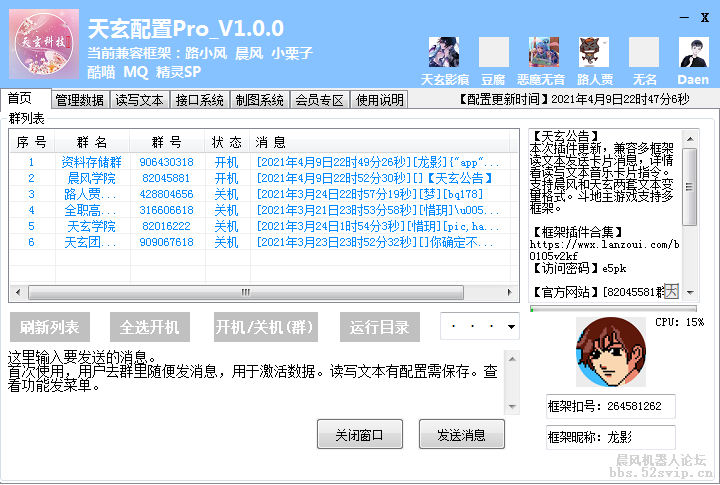The height and width of the screenshot is (485, 720).
Task: Click the 发送消息 button
Action: [461, 434]
